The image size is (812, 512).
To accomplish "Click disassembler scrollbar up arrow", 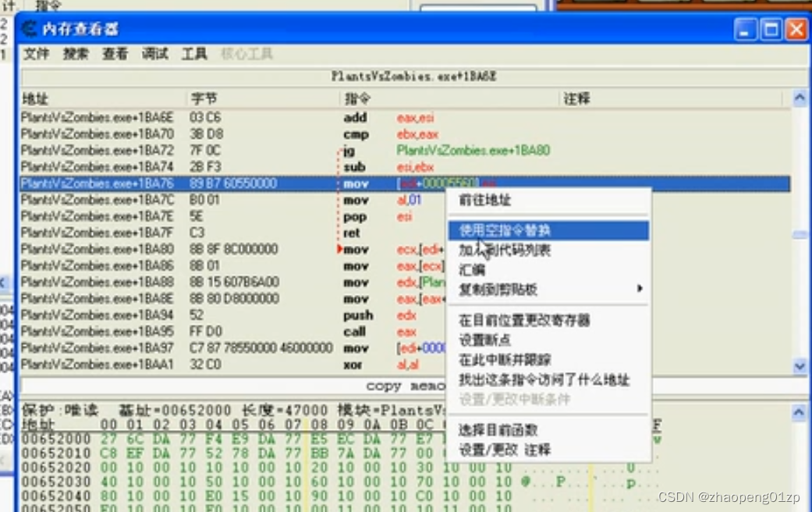I will [800, 98].
